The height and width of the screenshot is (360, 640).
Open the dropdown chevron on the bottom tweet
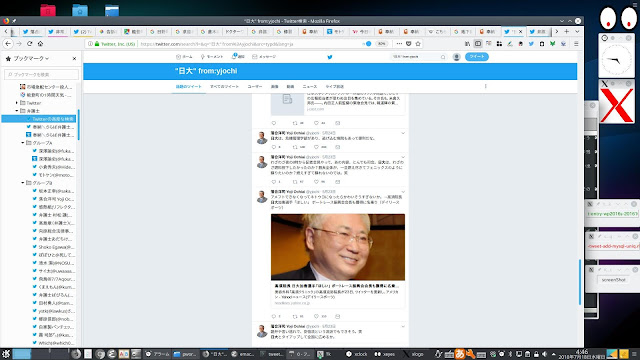403,327
